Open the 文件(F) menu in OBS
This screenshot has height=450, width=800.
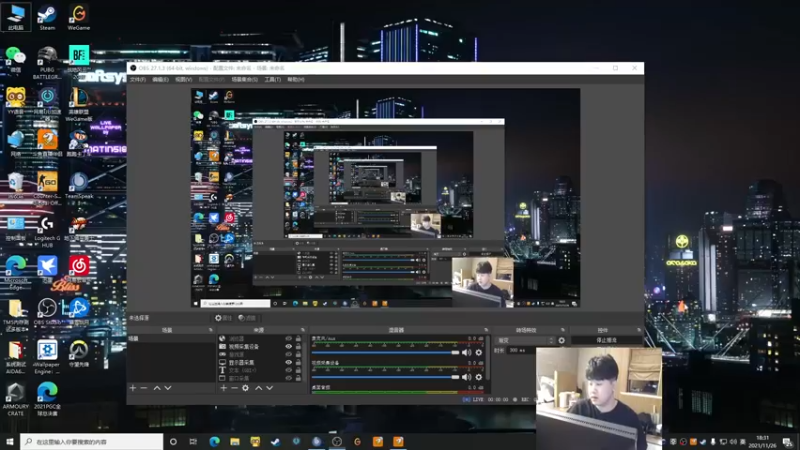[x=138, y=80]
